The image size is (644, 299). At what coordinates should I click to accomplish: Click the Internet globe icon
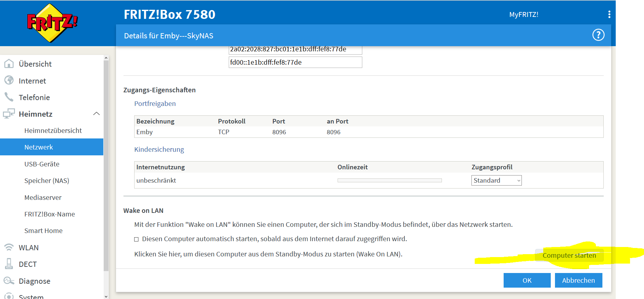tap(9, 80)
